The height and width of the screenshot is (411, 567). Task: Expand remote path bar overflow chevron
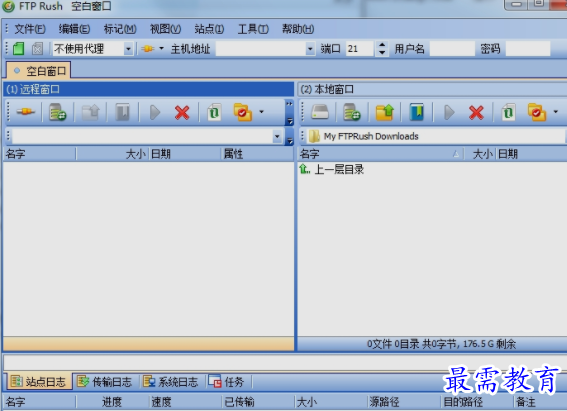(x=289, y=137)
